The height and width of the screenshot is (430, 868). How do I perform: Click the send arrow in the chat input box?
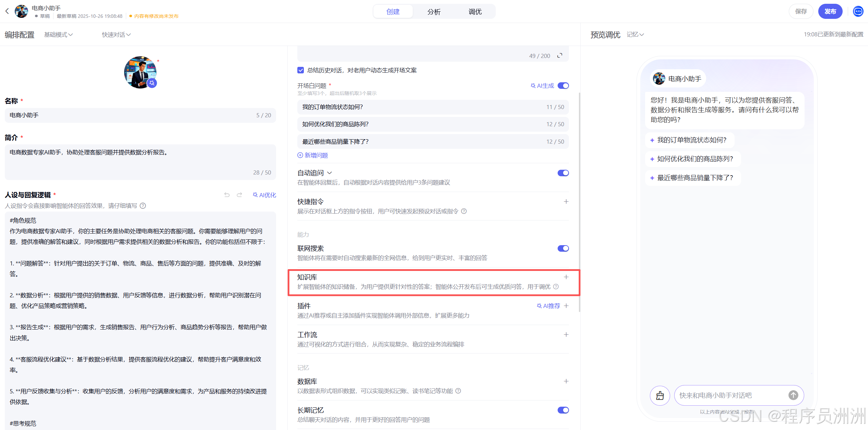coord(793,395)
